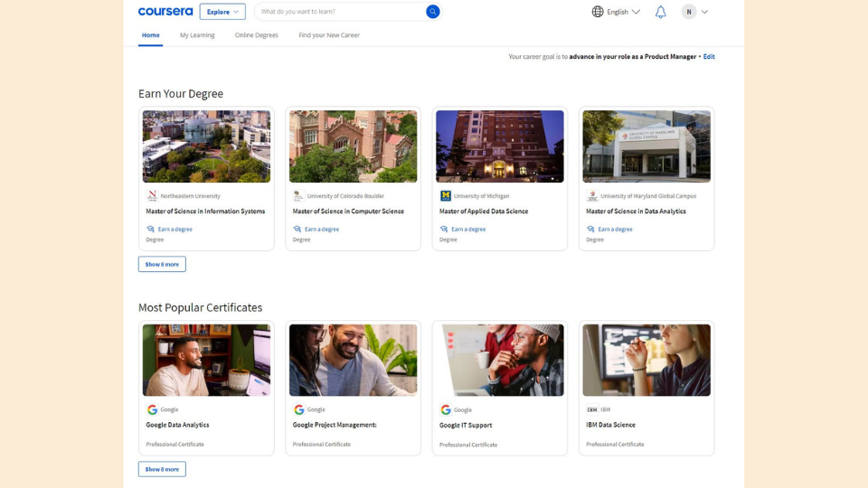Click the Google Project Management card image
This screenshot has height=488, width=868.
(354, 361)
